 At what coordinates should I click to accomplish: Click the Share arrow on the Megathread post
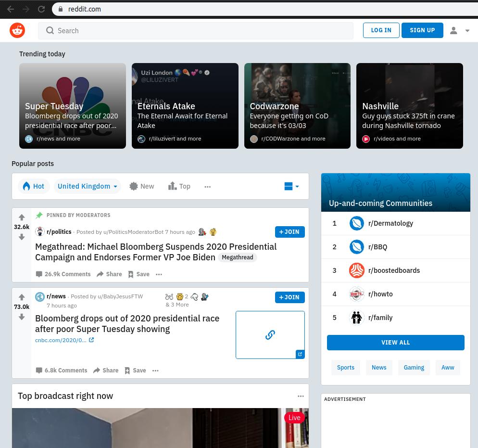[100, 274]
